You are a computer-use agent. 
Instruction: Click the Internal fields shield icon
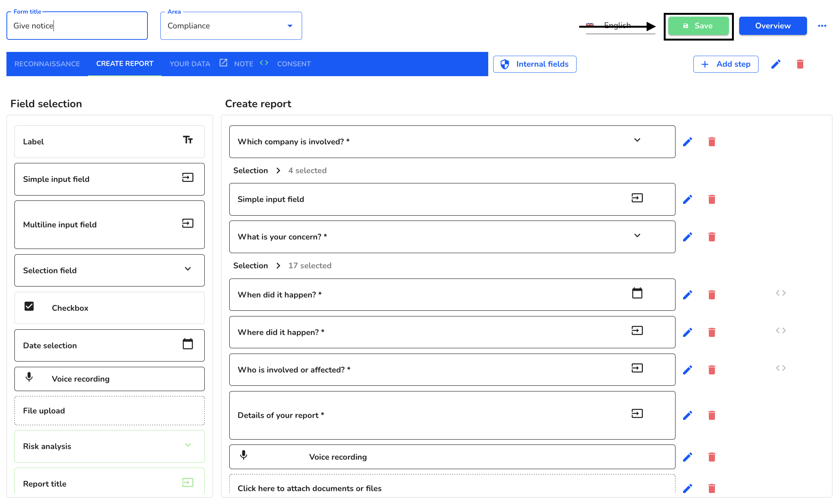pos(506,64)
